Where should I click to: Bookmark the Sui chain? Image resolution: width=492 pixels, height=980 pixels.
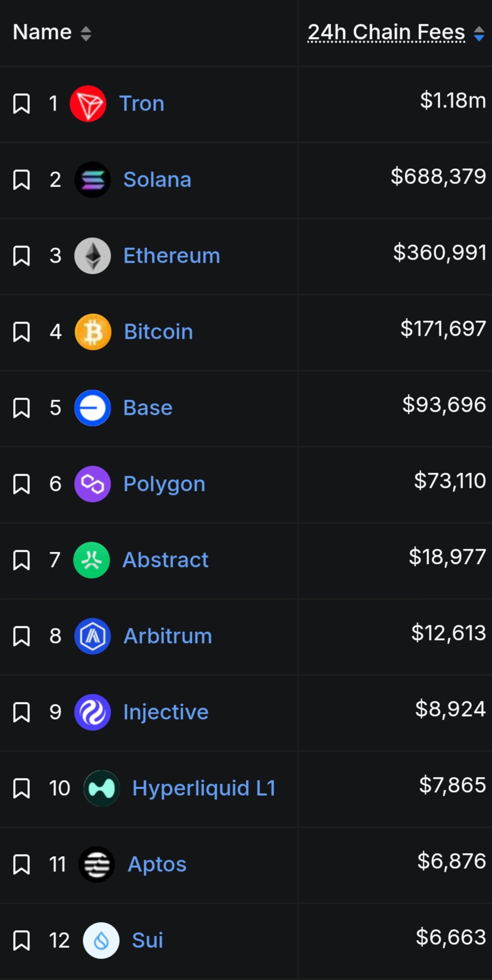pyautogui.click(x=21, y=941)
